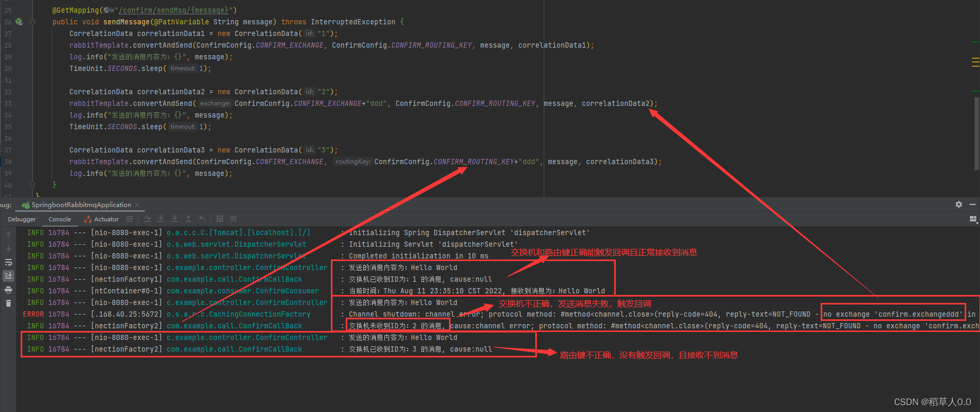Hide the debug tool window with the minimize icon
980x412 pixels.
pyautogui.click(x=973, y=204)
